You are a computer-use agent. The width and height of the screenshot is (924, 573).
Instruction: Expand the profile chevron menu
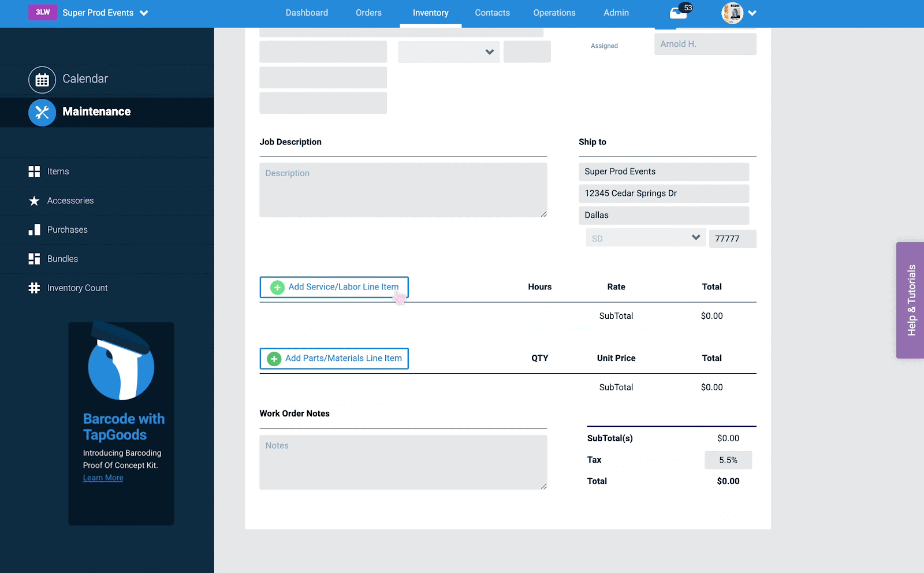[x=753, y=12]
